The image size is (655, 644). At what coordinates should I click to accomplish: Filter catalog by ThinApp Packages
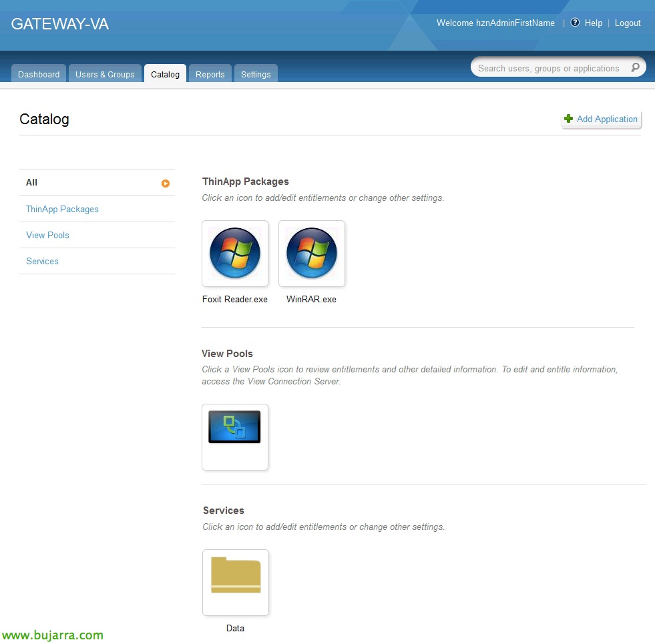(62, 210)
